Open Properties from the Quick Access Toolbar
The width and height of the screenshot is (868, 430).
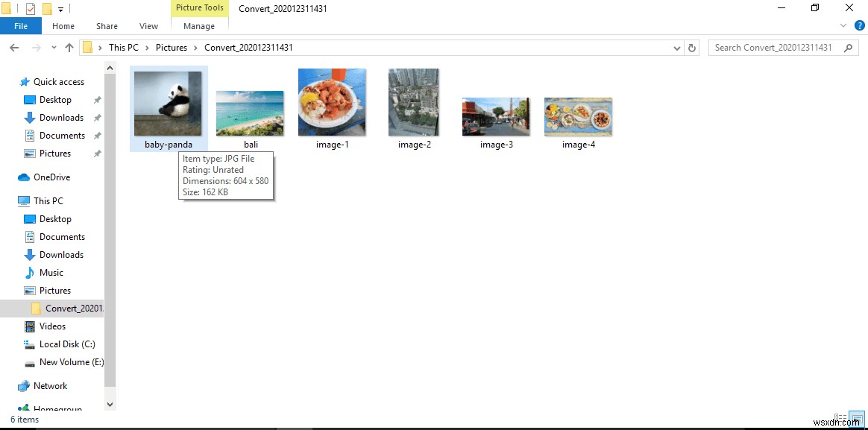30,8
